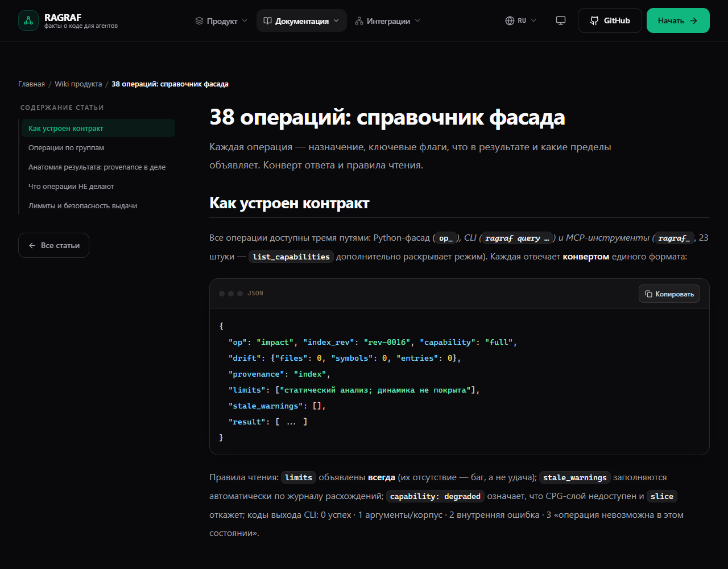Click "rev-0016" value in code
Image resolution: width=728 pixels, height=569 pixels.
[387, 342]
